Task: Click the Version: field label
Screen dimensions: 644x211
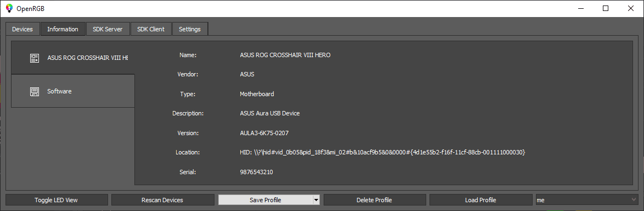Action: [188, 133]
